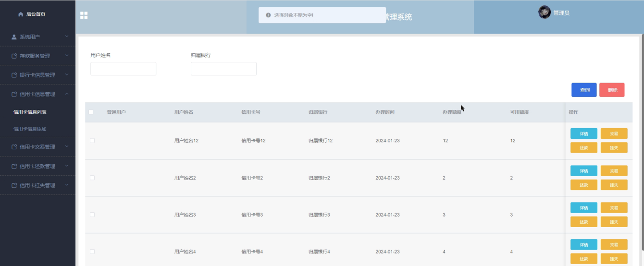
Task: Click the 办理时间 column header
Action: pyautogui.click(x=385, y=112)
